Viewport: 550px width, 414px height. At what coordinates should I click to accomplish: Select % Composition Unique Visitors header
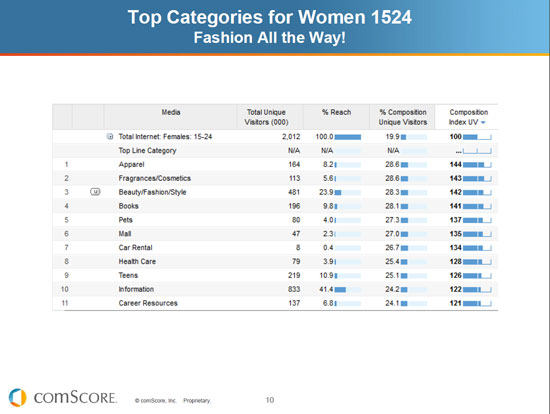(403, 117)
